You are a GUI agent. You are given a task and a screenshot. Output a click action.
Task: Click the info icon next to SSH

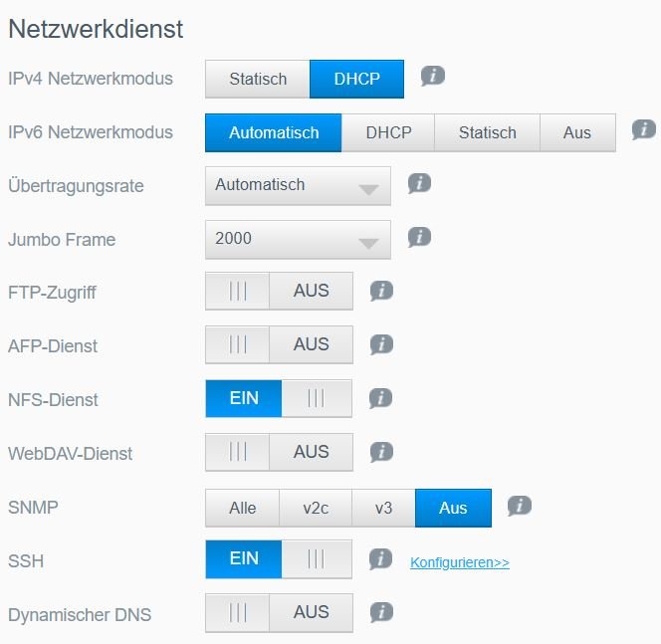(x=380, y=559)
